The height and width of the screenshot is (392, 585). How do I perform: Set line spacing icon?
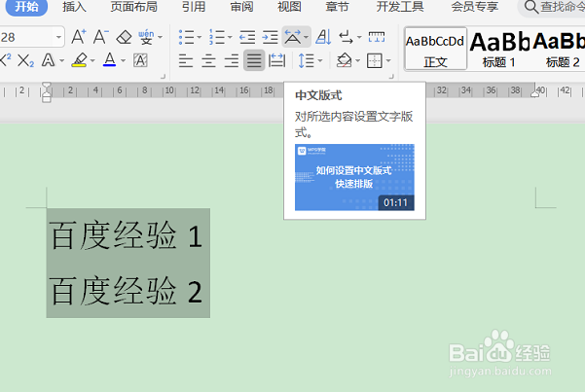[x=306, y=60]
